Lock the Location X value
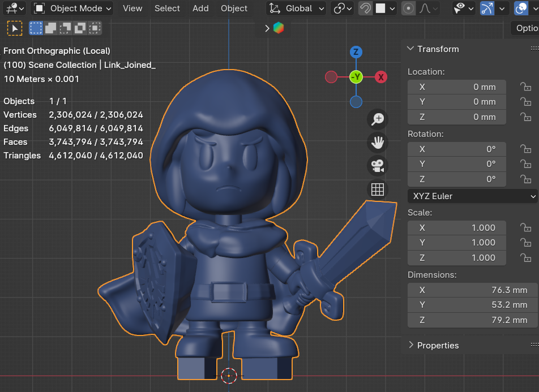This screenshot has height=392, width=539. pos(525,87)
